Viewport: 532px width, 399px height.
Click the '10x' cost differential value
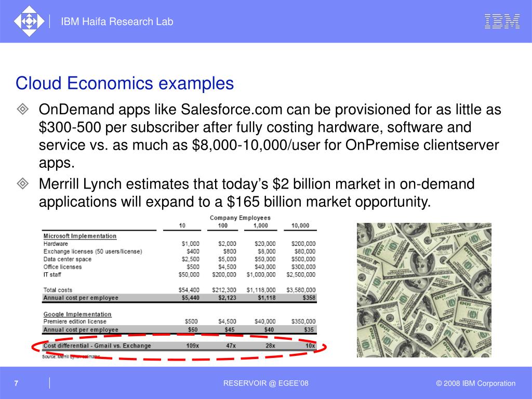coord(311,345)
